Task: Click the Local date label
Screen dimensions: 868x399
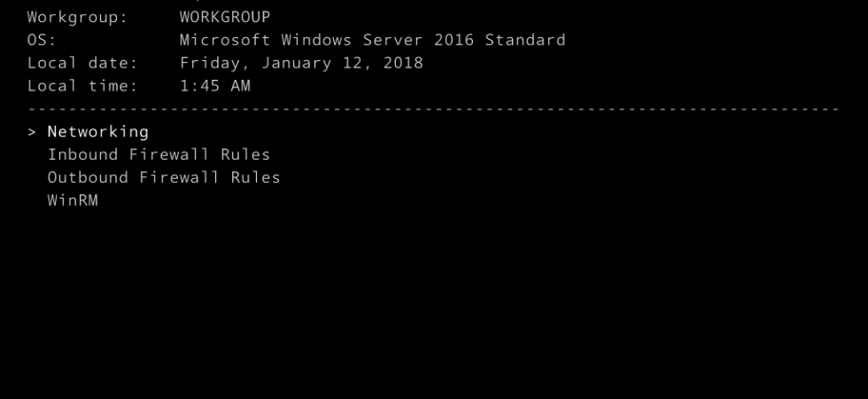Action: click(x=82, y=63)
